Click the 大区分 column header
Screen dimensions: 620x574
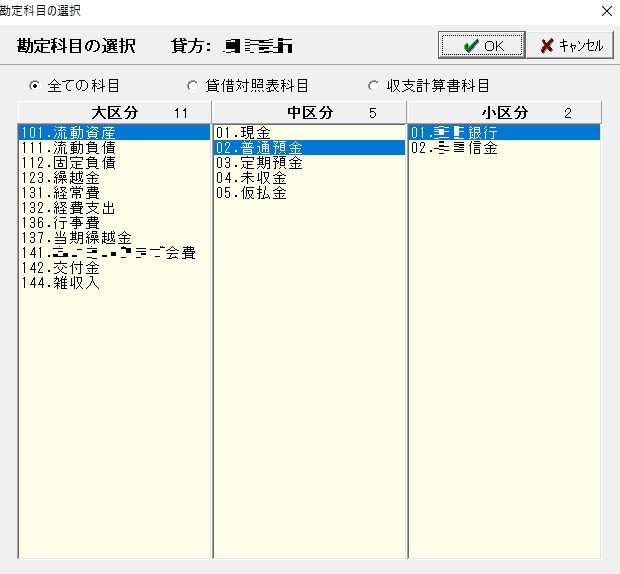tap(115, 113)
